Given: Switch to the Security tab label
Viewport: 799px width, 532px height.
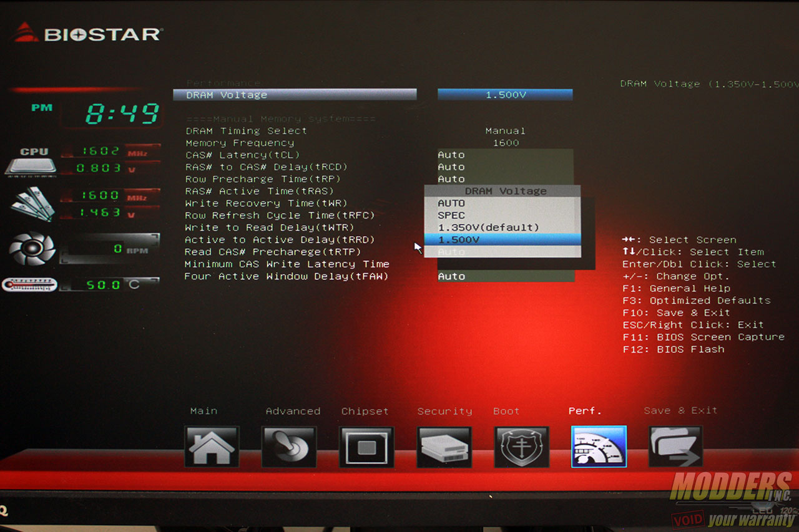Looking at the screenshot, I should (444, 411).
